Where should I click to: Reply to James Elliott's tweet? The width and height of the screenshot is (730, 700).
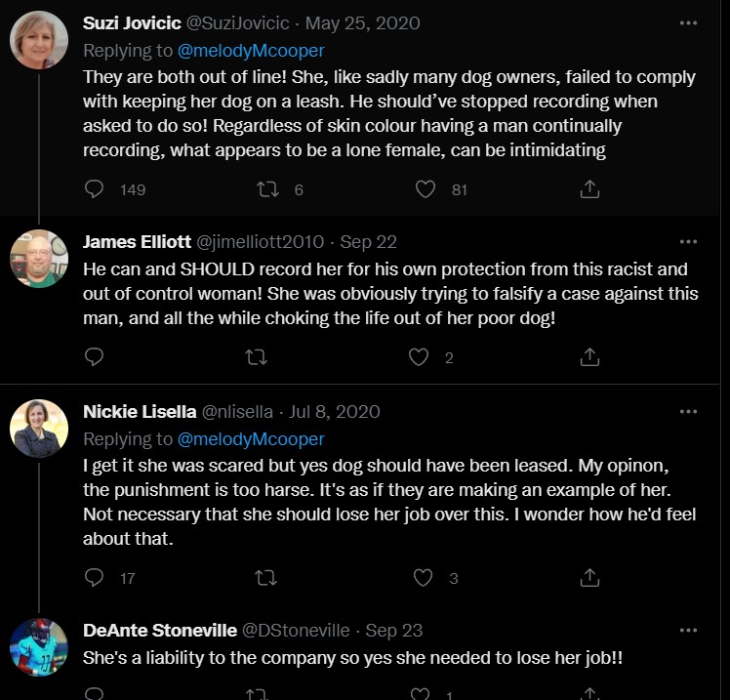point(95,357)
